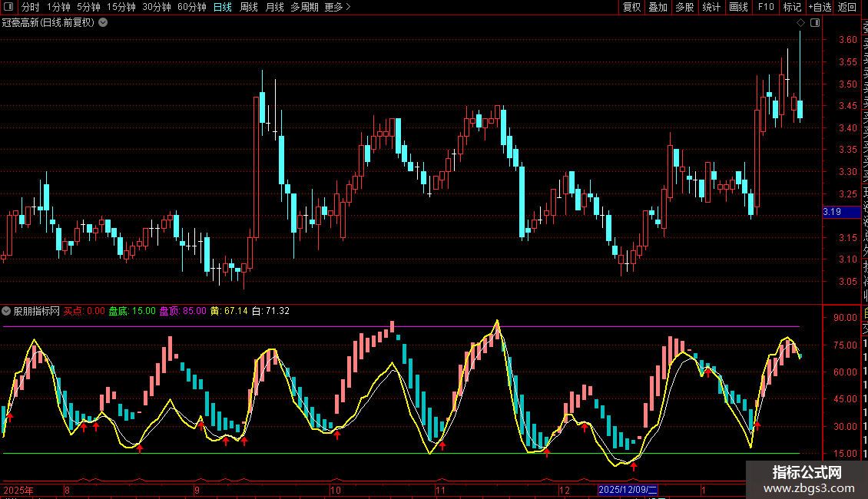Click the 股朋指标网 indicator name
868x499 pixels.
point(37,311)
